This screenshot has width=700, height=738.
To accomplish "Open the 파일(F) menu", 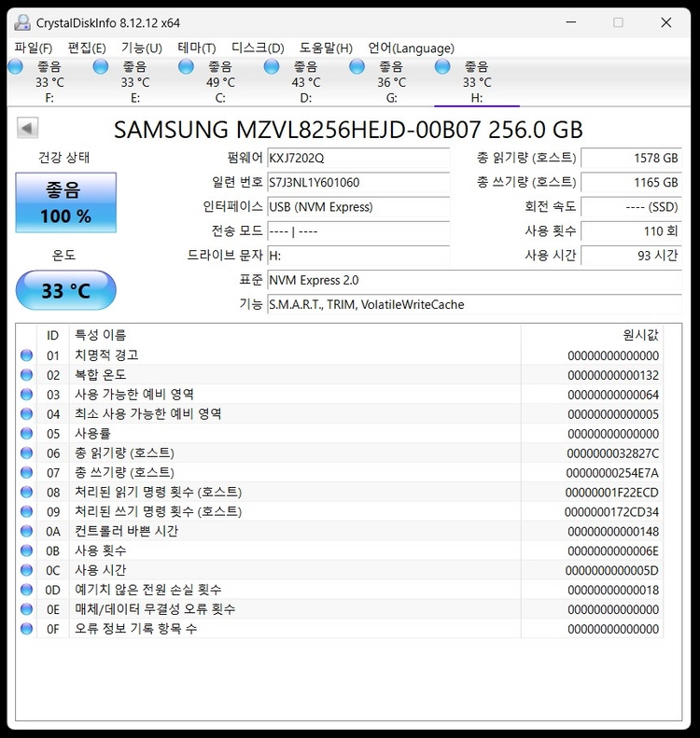I will pyautogui.click(x=33, y=48).
